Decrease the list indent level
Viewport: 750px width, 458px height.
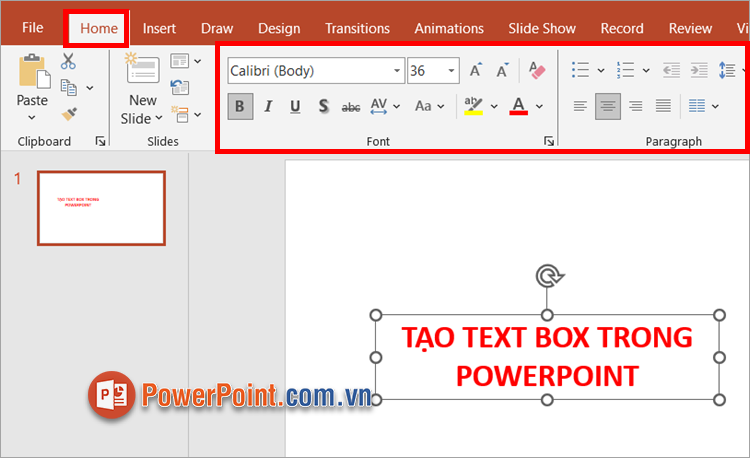(x=672, y=70)
